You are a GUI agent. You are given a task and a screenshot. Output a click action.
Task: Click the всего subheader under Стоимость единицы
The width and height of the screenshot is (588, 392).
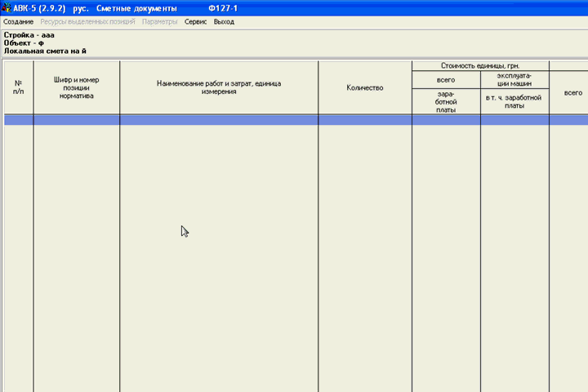pyautogui.click(x=446, y=79)
